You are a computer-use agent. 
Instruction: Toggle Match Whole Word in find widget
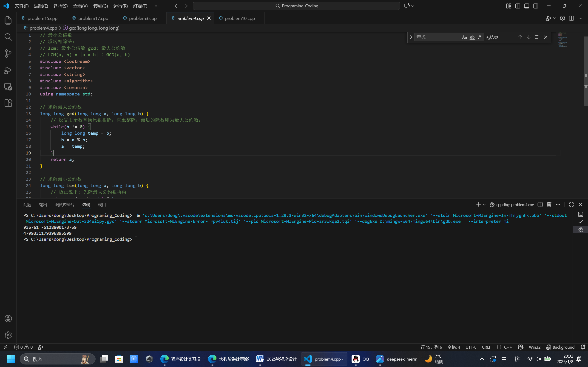[472, 37]
